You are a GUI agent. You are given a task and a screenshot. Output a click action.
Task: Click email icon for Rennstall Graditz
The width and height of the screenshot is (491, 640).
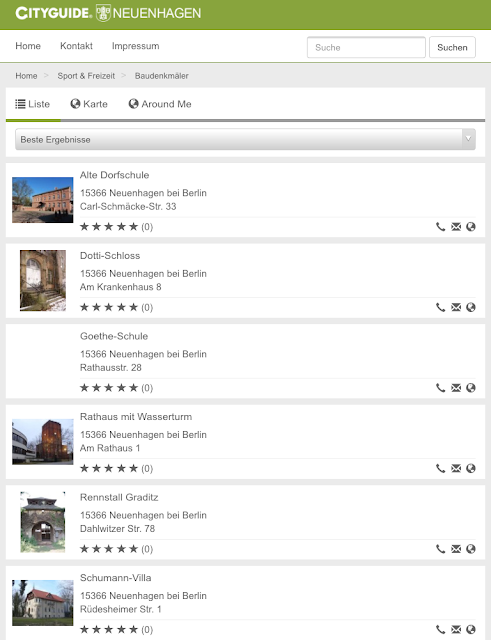(x=456, y=549)
